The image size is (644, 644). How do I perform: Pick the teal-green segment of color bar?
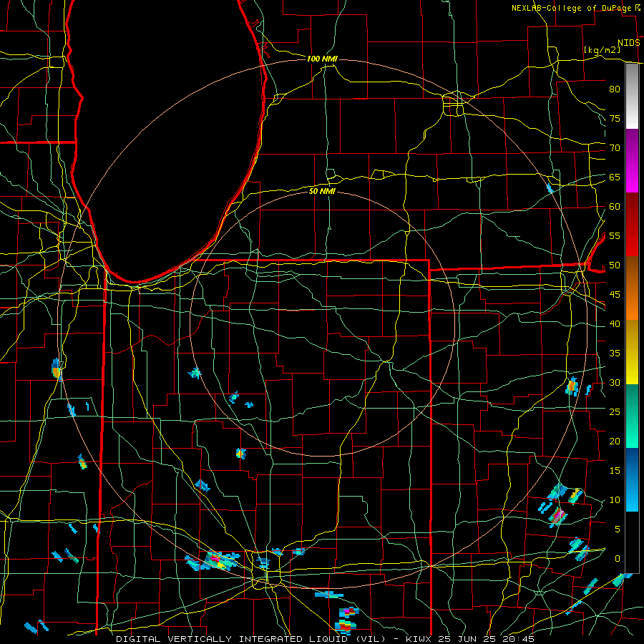[x=632, y=416]
